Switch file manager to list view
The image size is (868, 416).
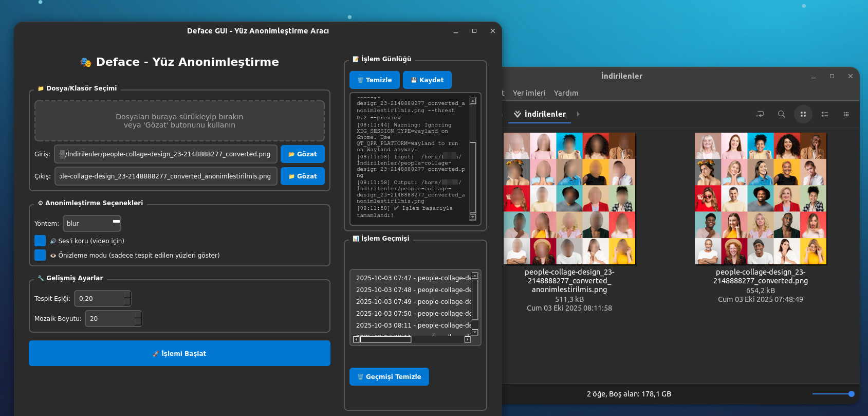pos(824,114)
